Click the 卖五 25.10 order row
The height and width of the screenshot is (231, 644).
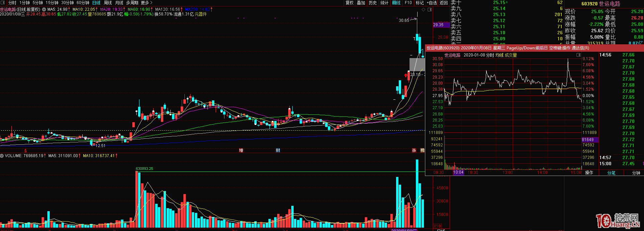[x=507, y=33]
